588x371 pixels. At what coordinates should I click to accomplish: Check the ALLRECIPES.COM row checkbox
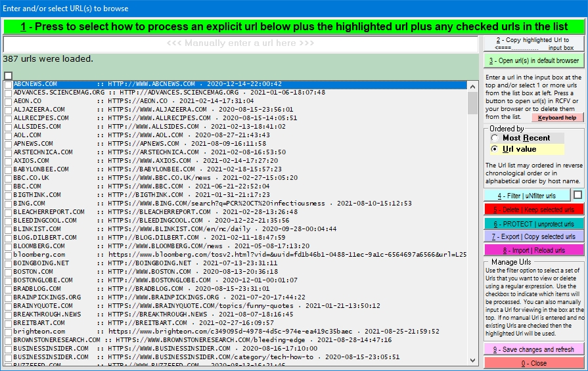point(9,118)
